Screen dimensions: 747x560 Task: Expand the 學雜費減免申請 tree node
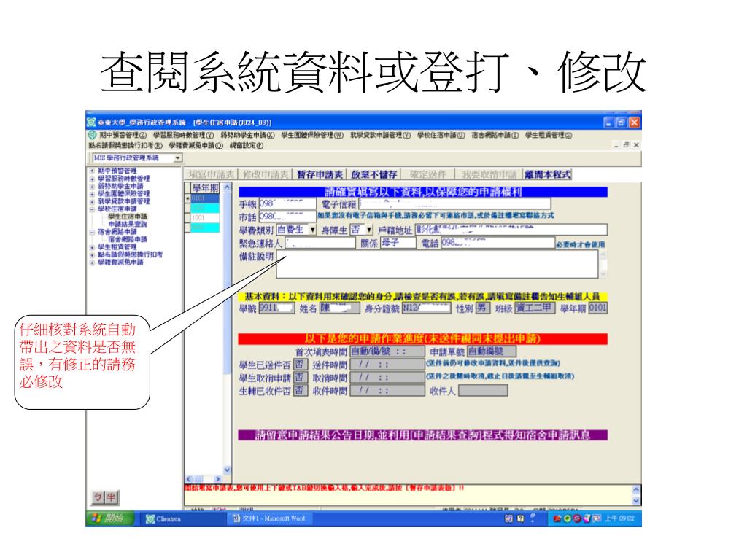92,262
